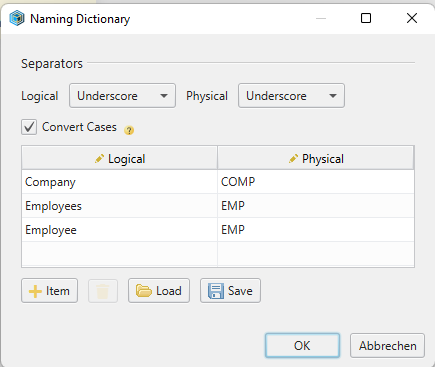Click the Physical column header
The width and height of the screenshot is (435, 367).
316,159
